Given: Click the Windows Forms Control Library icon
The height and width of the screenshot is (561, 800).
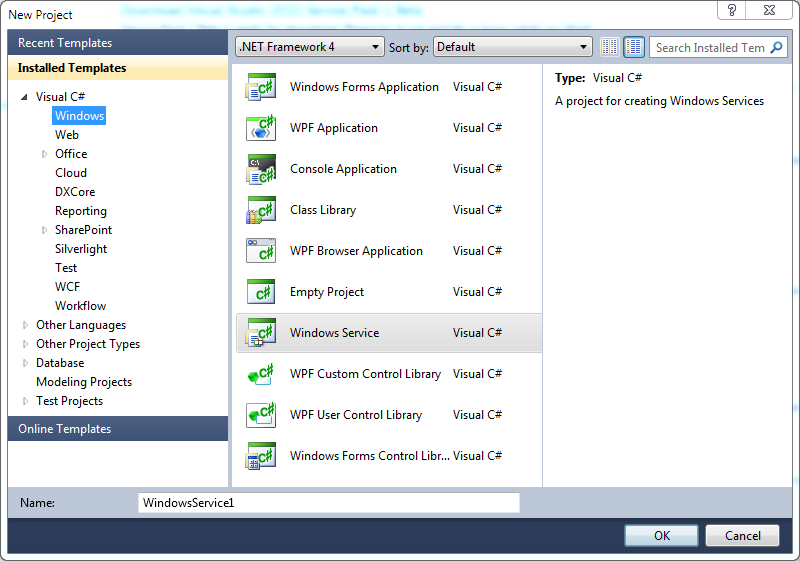Looking at the screenshot, I should coord(261,456).
